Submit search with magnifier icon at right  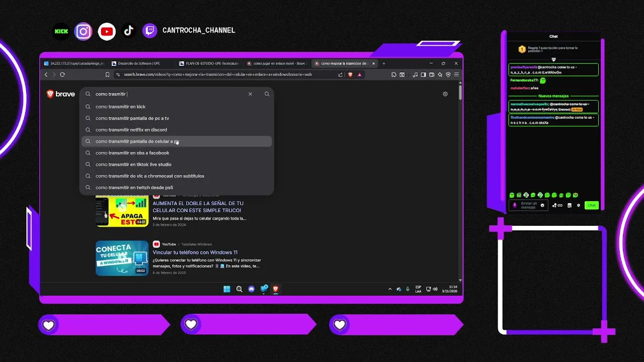267,94
